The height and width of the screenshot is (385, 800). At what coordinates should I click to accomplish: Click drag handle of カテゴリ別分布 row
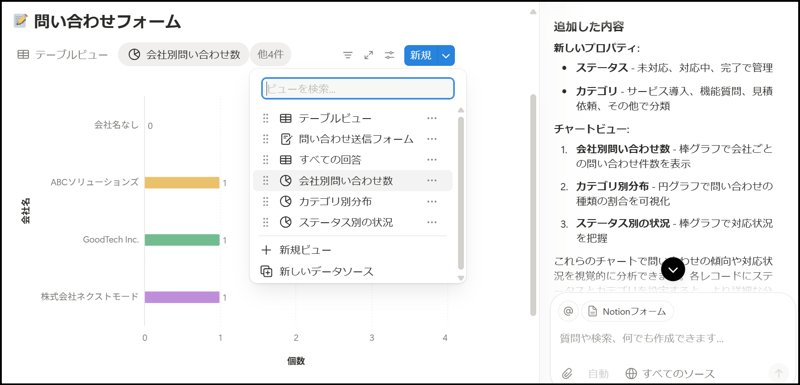(x=265, y=201)
